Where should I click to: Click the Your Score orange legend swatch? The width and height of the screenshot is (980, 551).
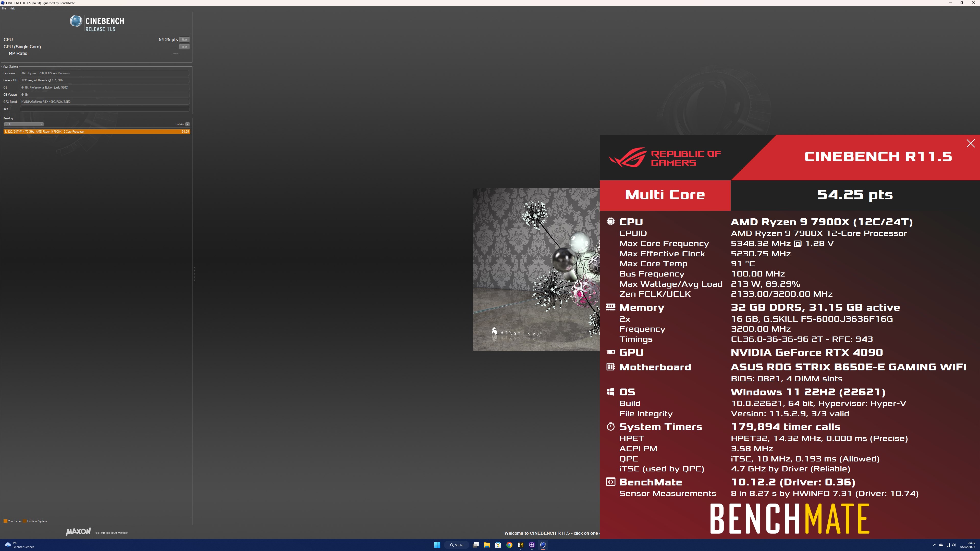pyautogui.click(x=5, y=521)
